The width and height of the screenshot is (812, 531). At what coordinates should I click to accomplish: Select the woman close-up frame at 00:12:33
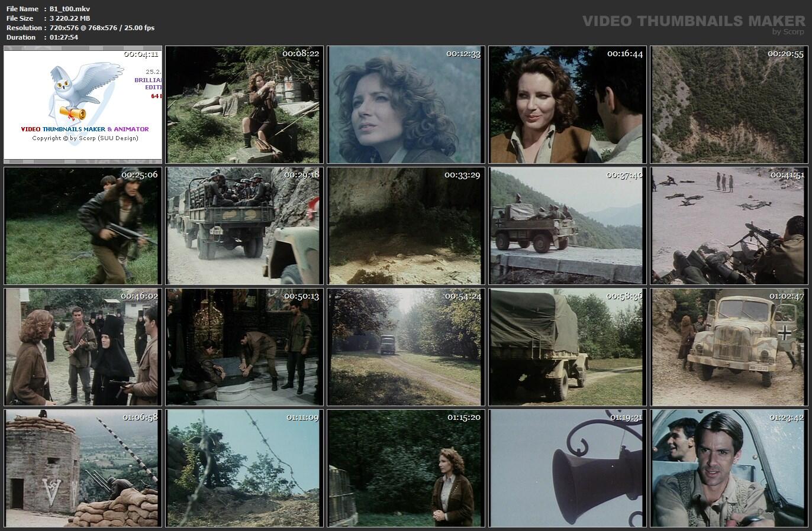(x=406, y=105)
